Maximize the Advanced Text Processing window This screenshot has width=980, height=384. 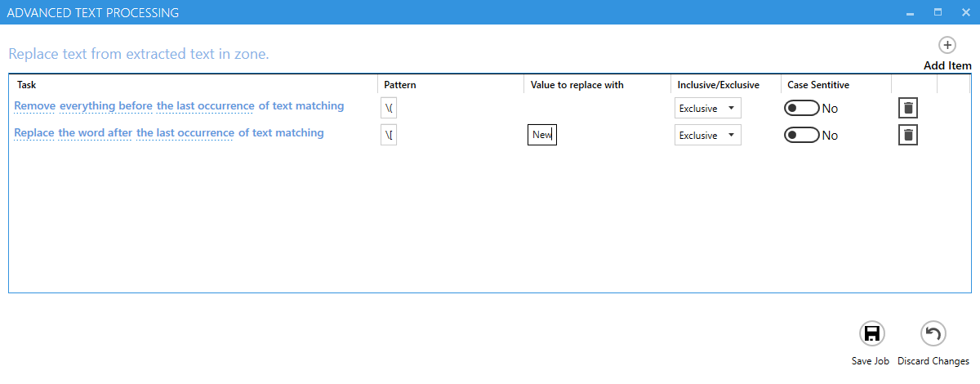coord(938,12)
